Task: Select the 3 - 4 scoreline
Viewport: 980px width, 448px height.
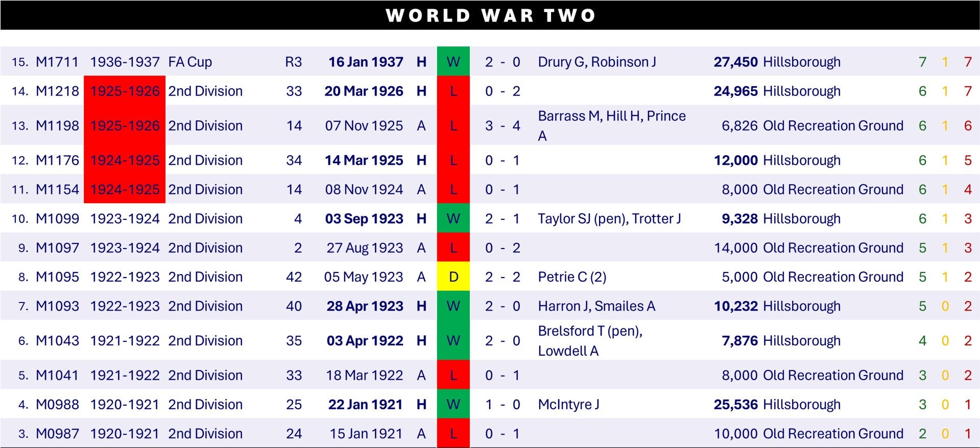Action: point(502,126)
